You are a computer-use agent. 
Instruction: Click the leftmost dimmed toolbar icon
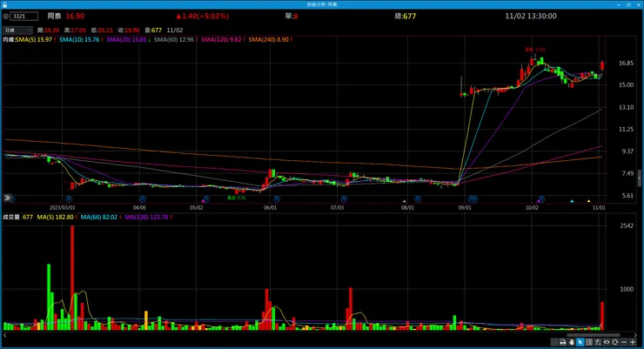tap(554, 342)
